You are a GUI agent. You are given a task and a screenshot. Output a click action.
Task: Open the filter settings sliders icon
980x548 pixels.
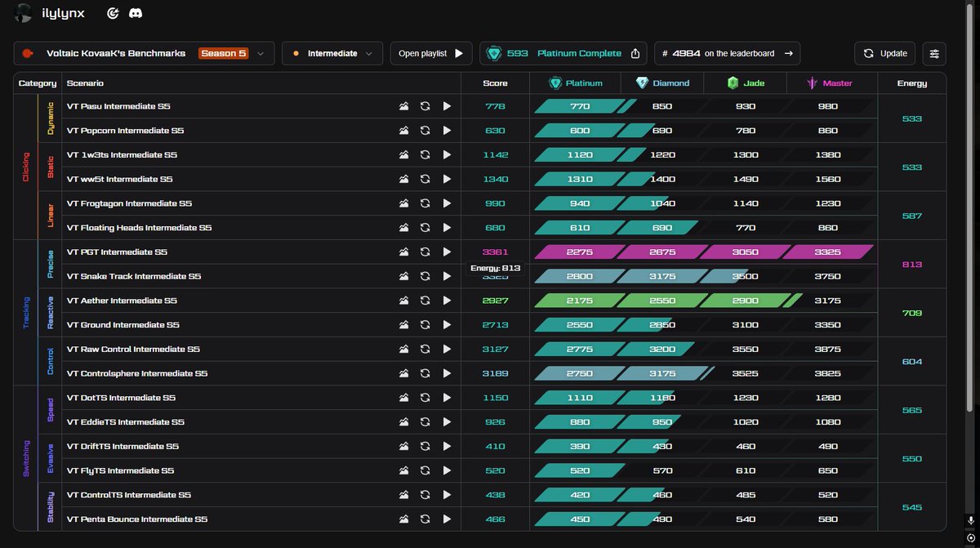pos(934,53)
